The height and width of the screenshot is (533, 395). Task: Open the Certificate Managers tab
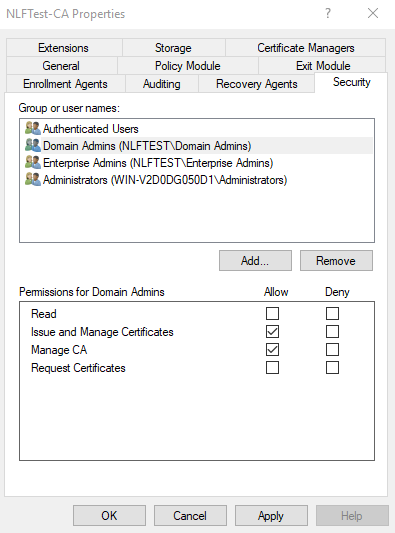point(305,48)
